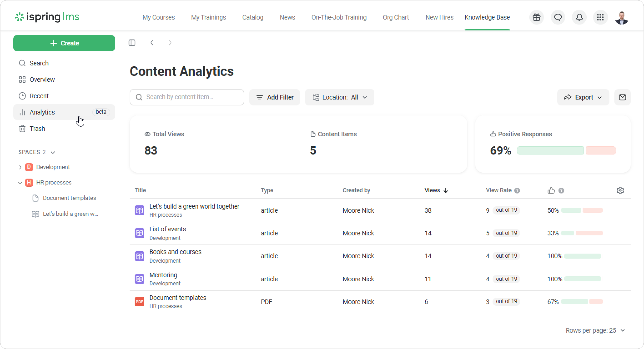This screenshot has height=349, width=644.
Task: Open the Export dropdown
Action: [x=583, y=97]
